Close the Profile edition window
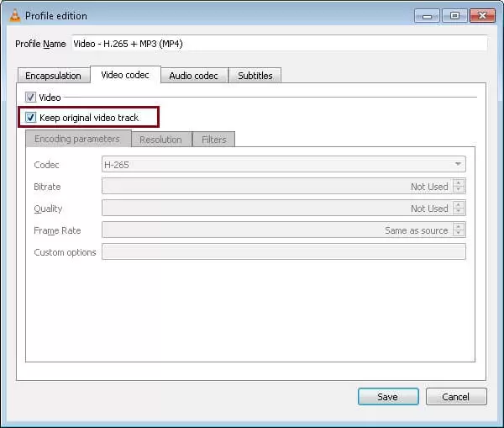The height and width of the screenshot is (428, 504). click(x=482, y=16)
